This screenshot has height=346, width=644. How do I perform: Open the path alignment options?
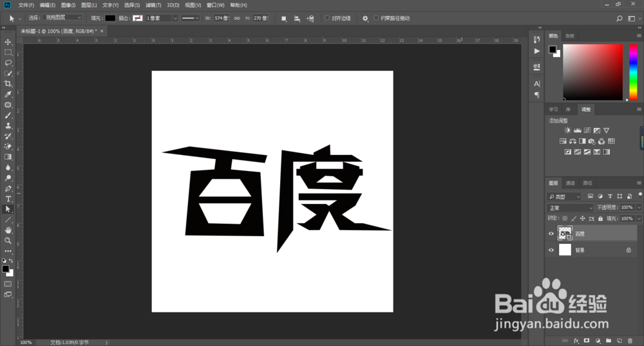coord(297,19)
